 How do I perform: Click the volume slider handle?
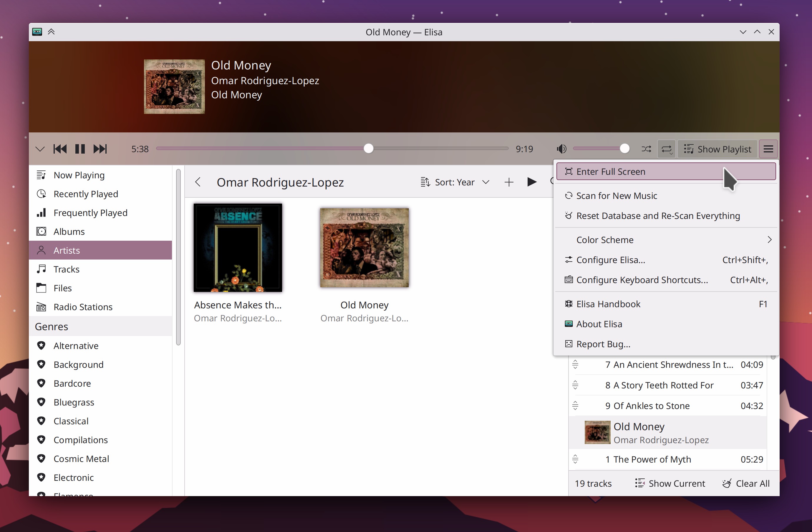click(x=624, y=149)
